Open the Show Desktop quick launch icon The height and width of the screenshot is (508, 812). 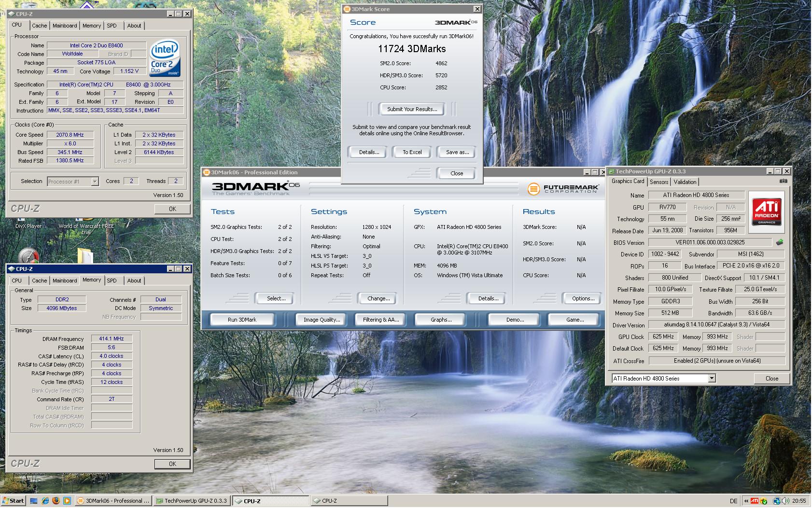tap(34, 501)
